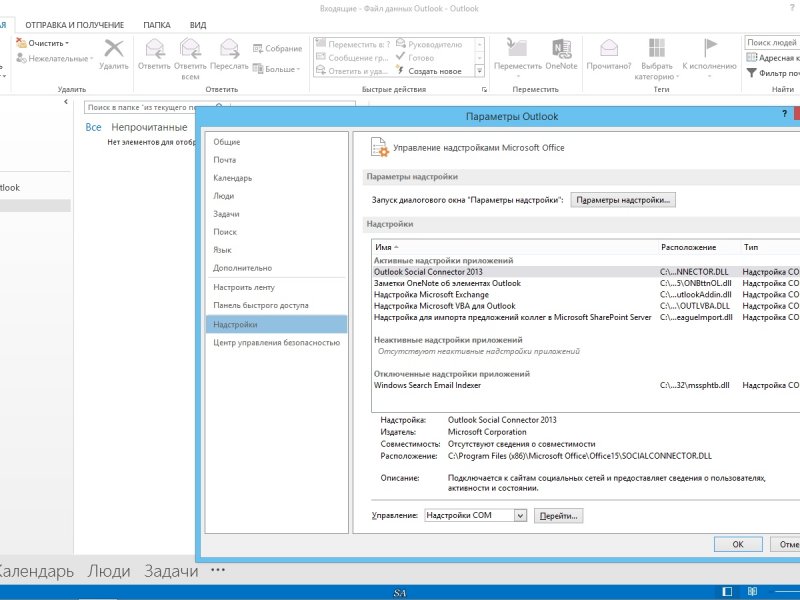This screenshot has width=800, height=600.
Task: Click the Поиск людей search box
Action: (x=772, y=42)
